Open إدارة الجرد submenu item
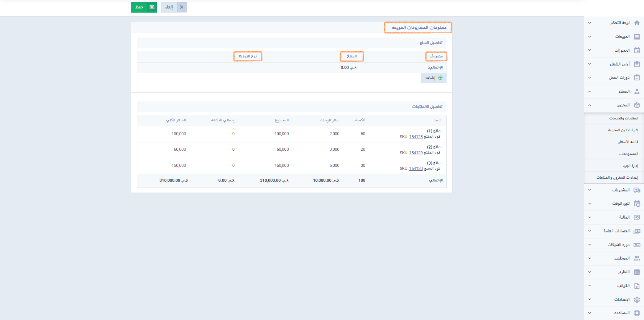 [630, 166]
